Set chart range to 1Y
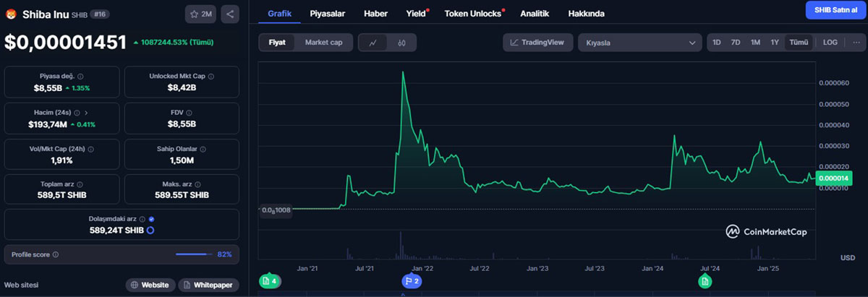The image size is (868, 297). [x=775, y=43]
